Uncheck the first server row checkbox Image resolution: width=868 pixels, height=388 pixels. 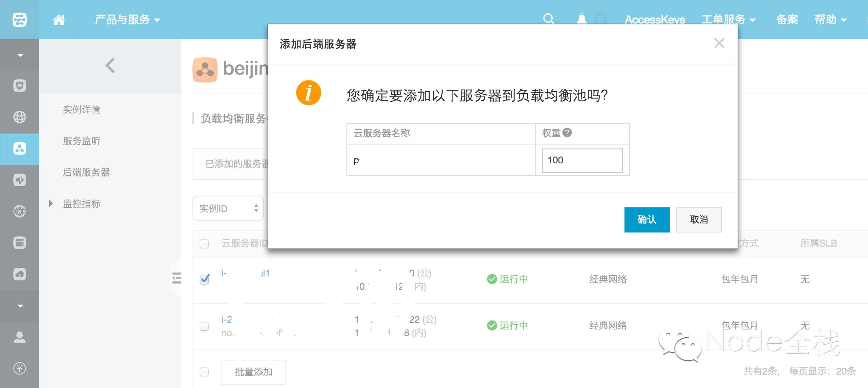205,279
